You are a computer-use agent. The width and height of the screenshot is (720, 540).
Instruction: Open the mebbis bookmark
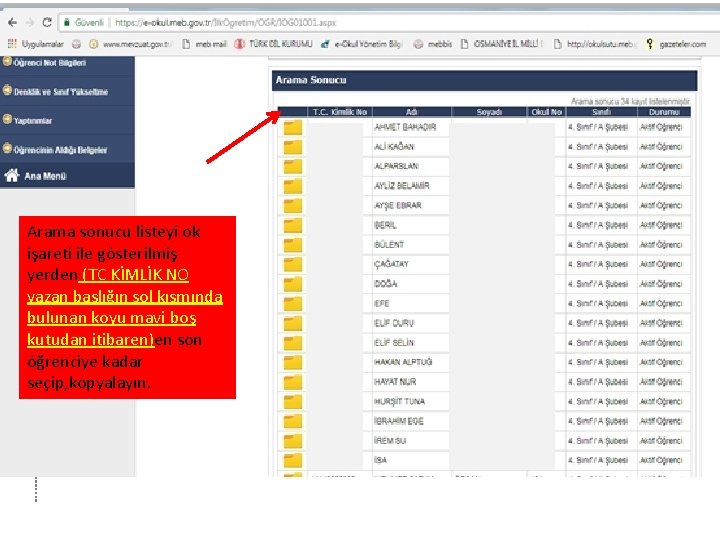(433, 44)
